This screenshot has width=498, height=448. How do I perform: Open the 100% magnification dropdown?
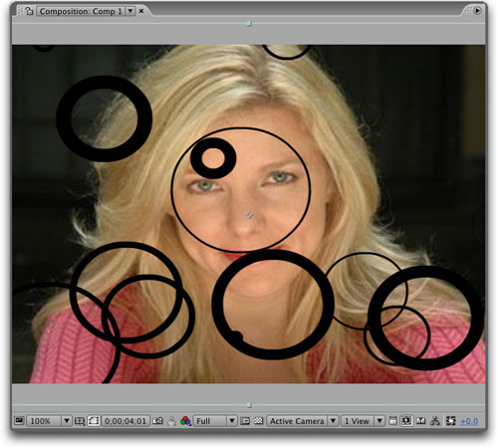click(49, 421)
